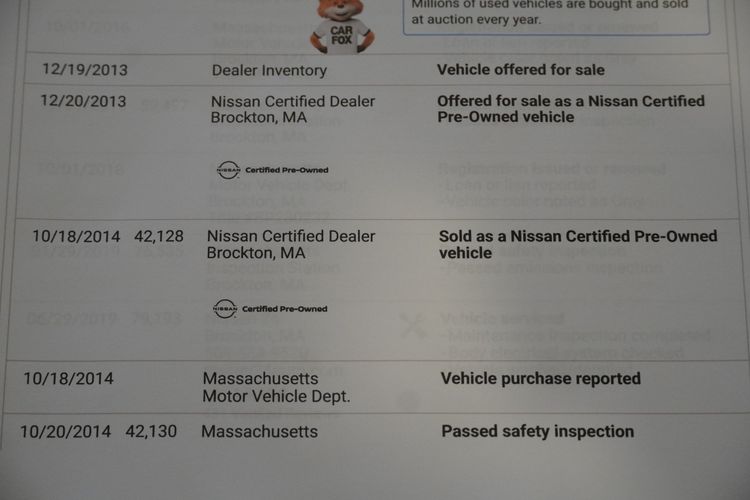Click Nissan Certified Dealer beside 42,128 mileage
Viewport: 750px width, 500px height.
291,236
